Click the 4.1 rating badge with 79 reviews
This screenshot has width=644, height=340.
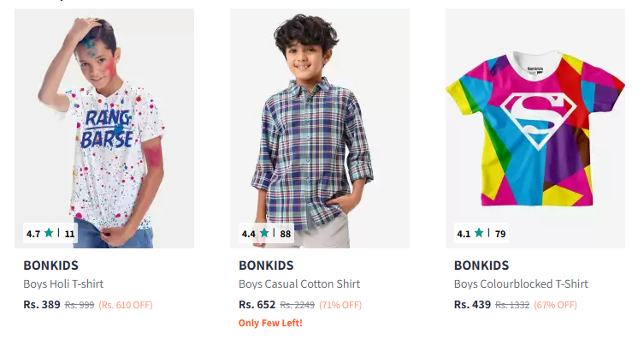482,234
